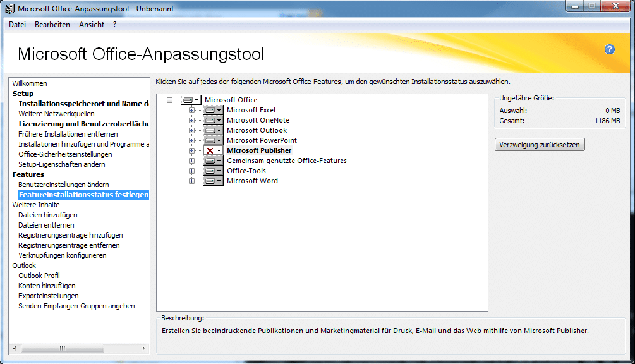Image resolution: width=635 pixels, height=364 pixels.
Task: Select the Microsoft Word tree label
Action: [x=252, y=181]
